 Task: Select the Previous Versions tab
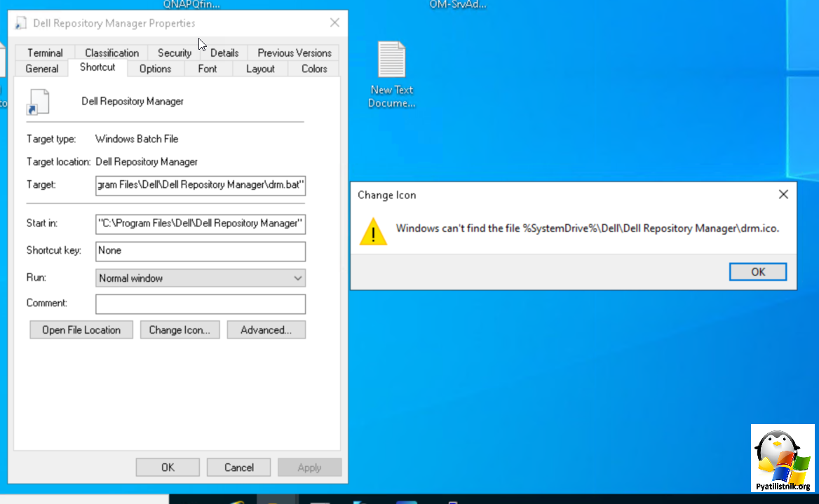click(295, 53)
